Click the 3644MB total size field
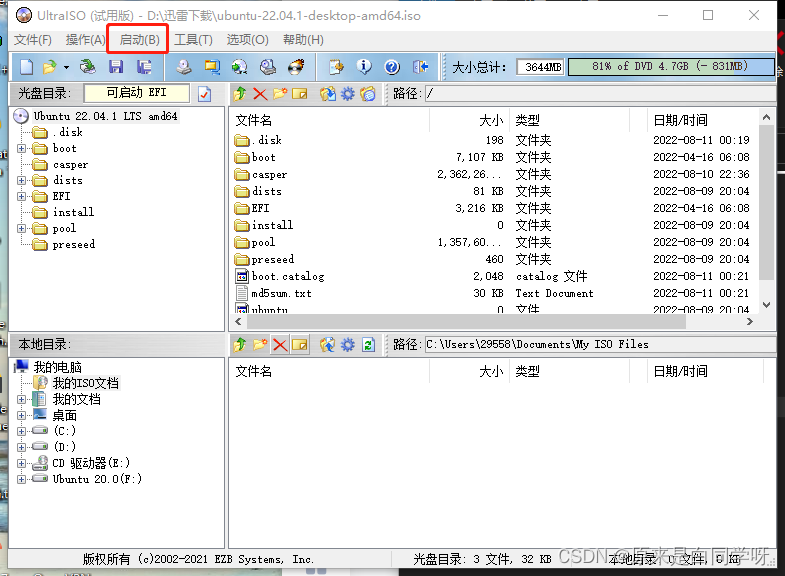Image resolution: width=785 pixels, height=576 pixels. click(542, 67)
